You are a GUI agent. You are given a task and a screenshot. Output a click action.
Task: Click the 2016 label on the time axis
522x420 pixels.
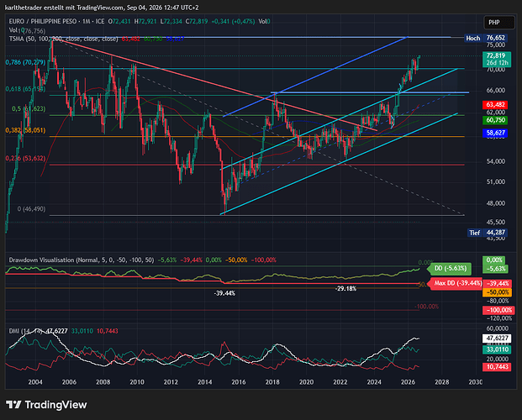239,382
